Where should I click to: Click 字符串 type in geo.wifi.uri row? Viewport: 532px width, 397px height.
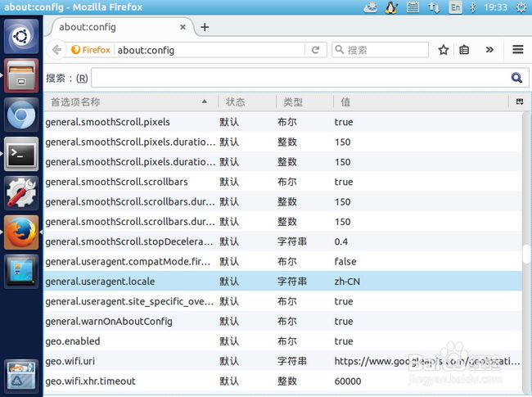click(292, 361)
